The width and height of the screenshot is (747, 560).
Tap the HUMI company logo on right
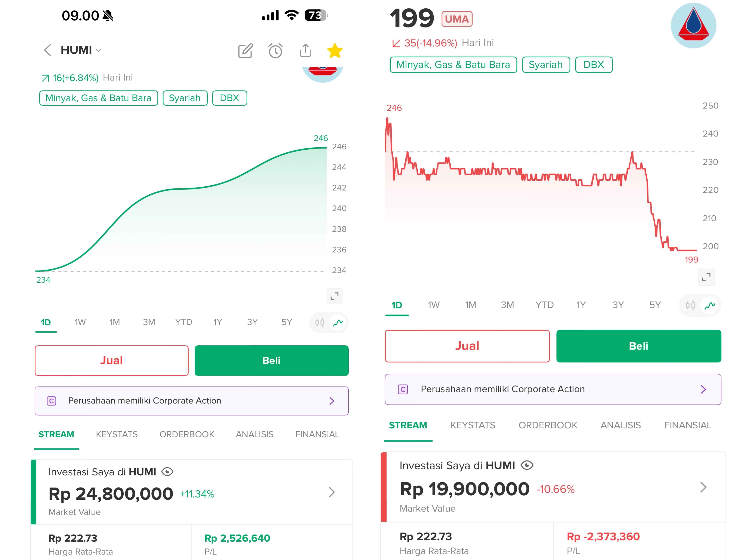click(693, 26)
